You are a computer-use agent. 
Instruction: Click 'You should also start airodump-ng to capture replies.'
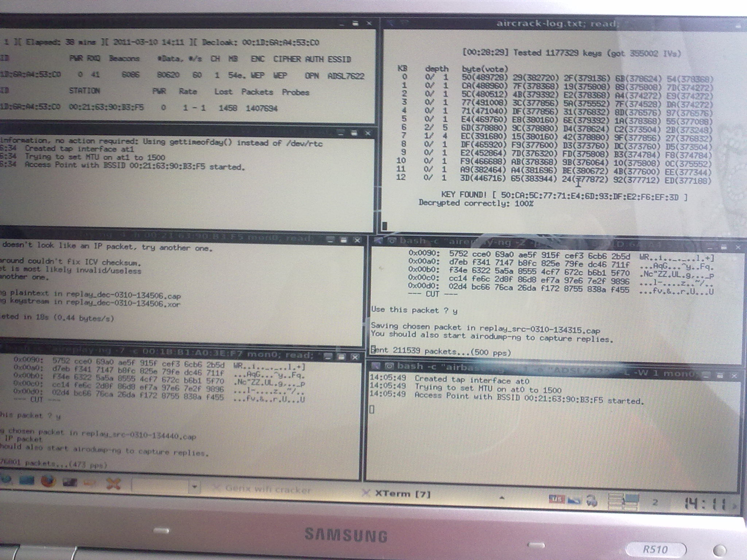492,336
